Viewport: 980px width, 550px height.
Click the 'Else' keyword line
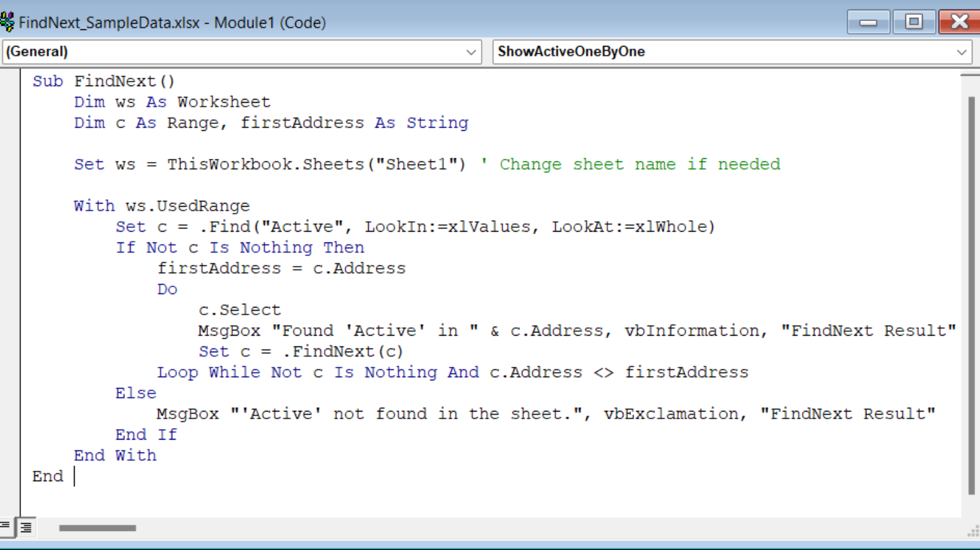tap(136, 393)
